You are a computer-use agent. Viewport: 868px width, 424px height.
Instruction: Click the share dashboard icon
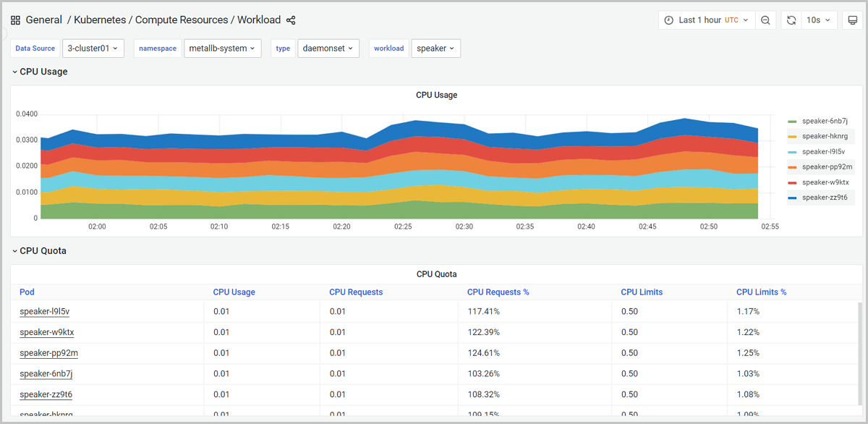click(x=291, y=20)
